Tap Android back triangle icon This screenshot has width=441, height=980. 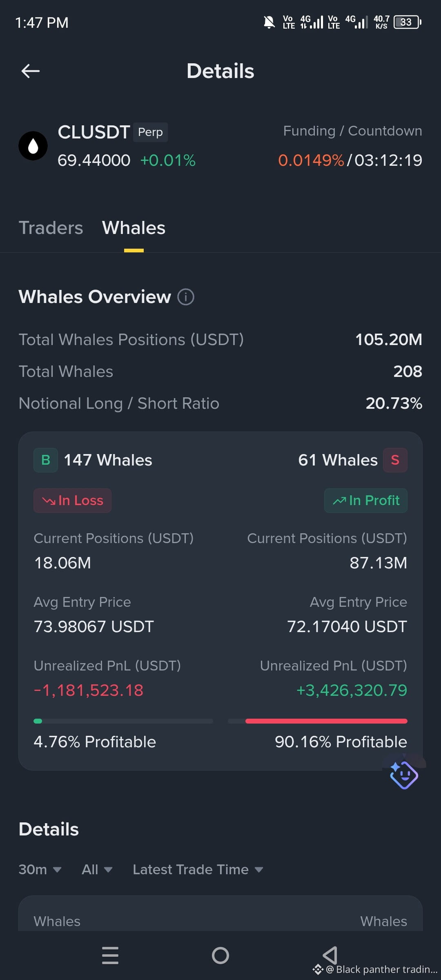click(x=330, y=955)
